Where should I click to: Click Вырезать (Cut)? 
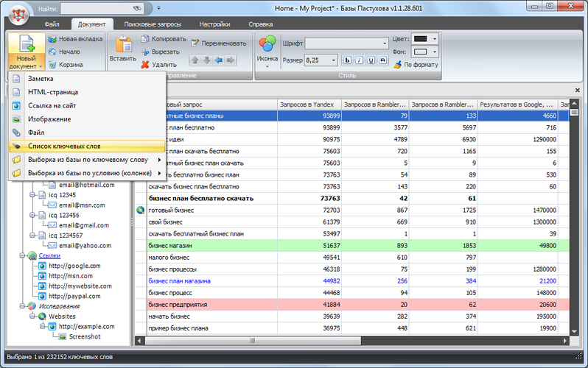pyautogui.click(x=161, y=52)
